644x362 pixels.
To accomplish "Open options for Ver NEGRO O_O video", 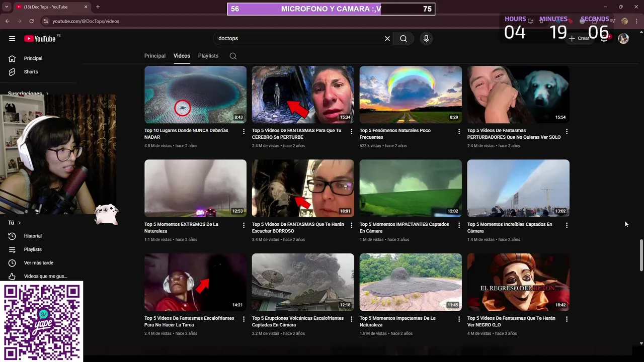I will [x=567, y=319].
